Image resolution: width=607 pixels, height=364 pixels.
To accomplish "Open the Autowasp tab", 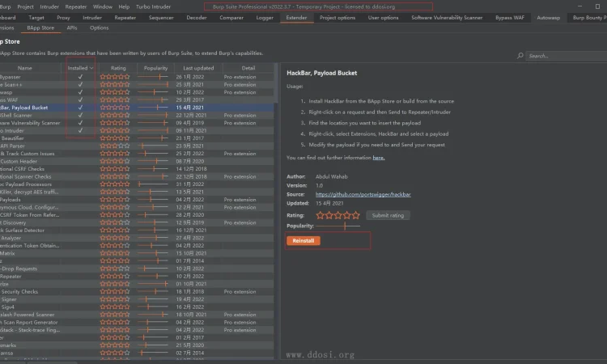I will [549, 18].
